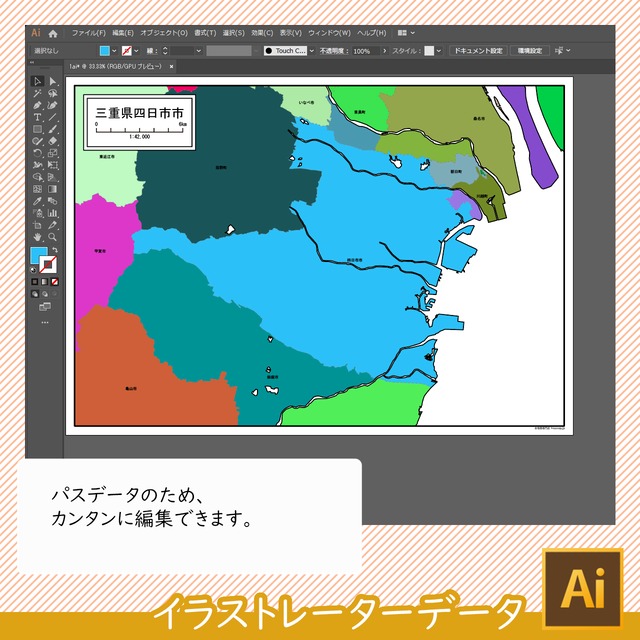640x640 pixels.
Task: Choose the Eraser tool
Action: pos(53,141)
